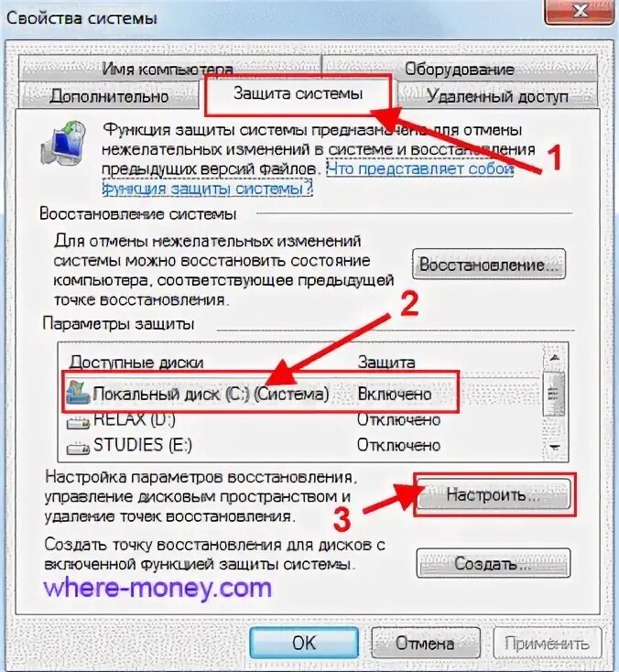Open the Имя компьютера tab
This screenshot has height=672, width=619.
coord(169,69)
